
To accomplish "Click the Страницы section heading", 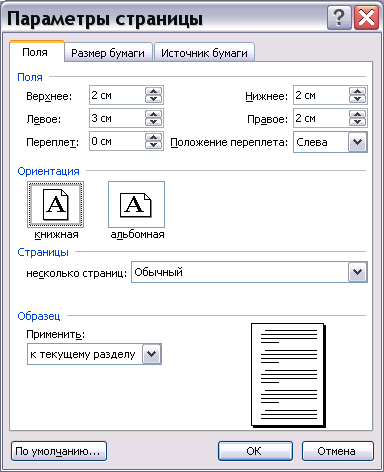I will point(43,252).
